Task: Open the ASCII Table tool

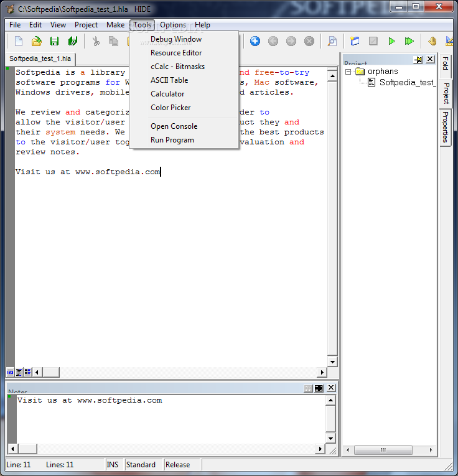Action: [x=184, y=80]
